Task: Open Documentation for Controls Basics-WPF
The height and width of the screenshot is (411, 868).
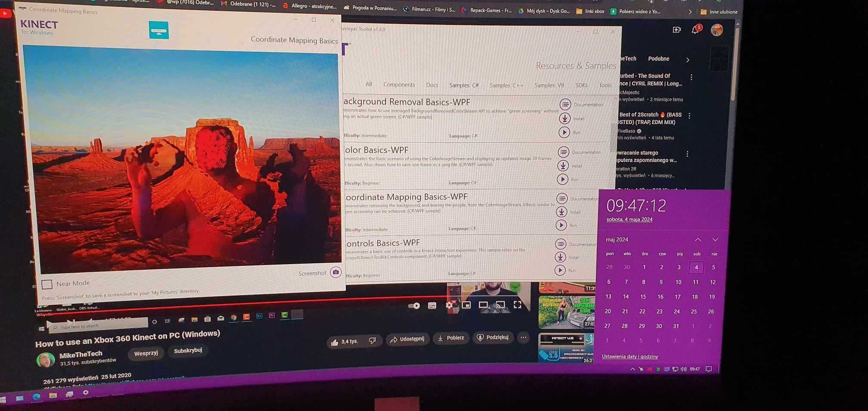Action: pos(561,244)
